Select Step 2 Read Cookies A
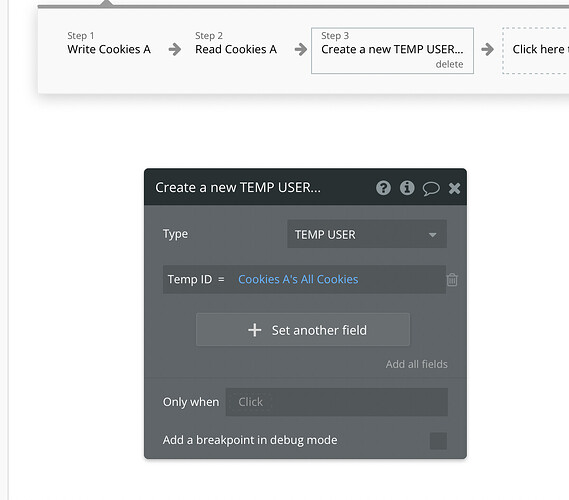 tap(236, 44)
